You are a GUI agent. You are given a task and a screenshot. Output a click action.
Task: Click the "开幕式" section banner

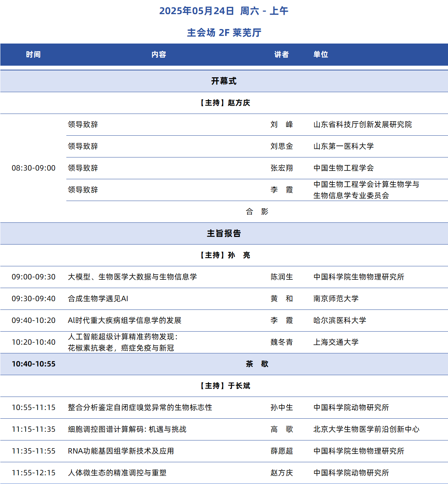tap(224, 81)
